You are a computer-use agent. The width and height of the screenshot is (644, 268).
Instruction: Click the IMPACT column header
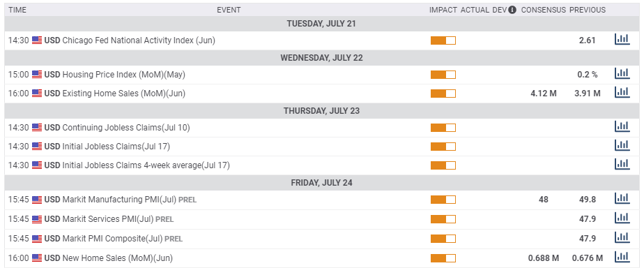[443, 10]
